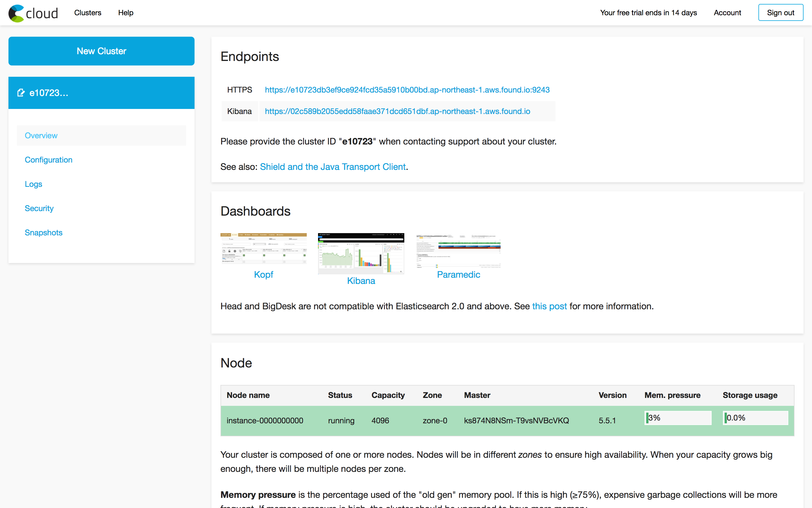Image resolution: width=812 pixels, height=508 pixels.
Task: Open the Configuration section
Action: [x=49, y=159]
